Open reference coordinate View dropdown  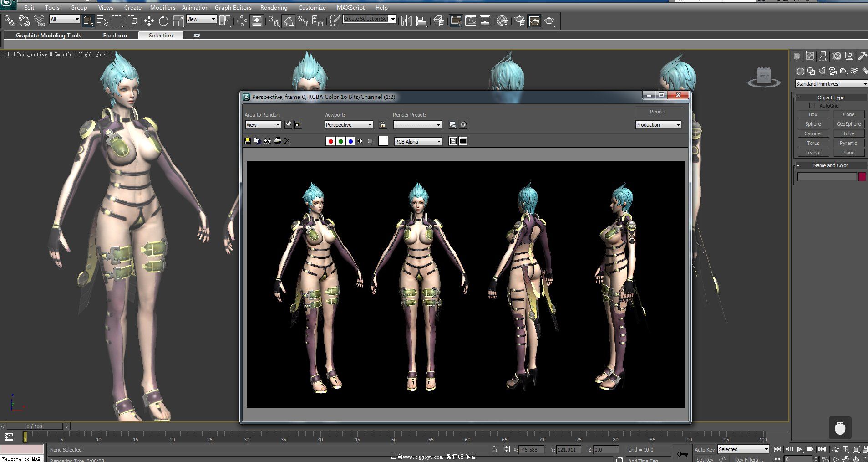click(201, 19)
